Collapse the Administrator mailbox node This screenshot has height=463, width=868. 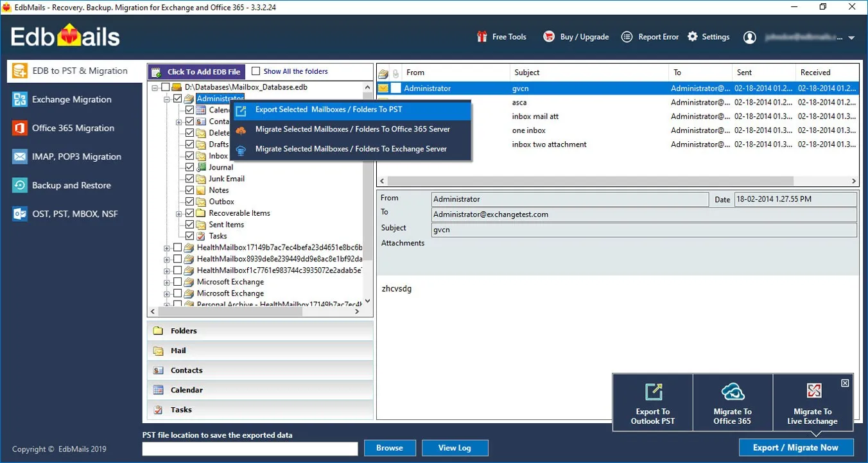tap(167, 99)
